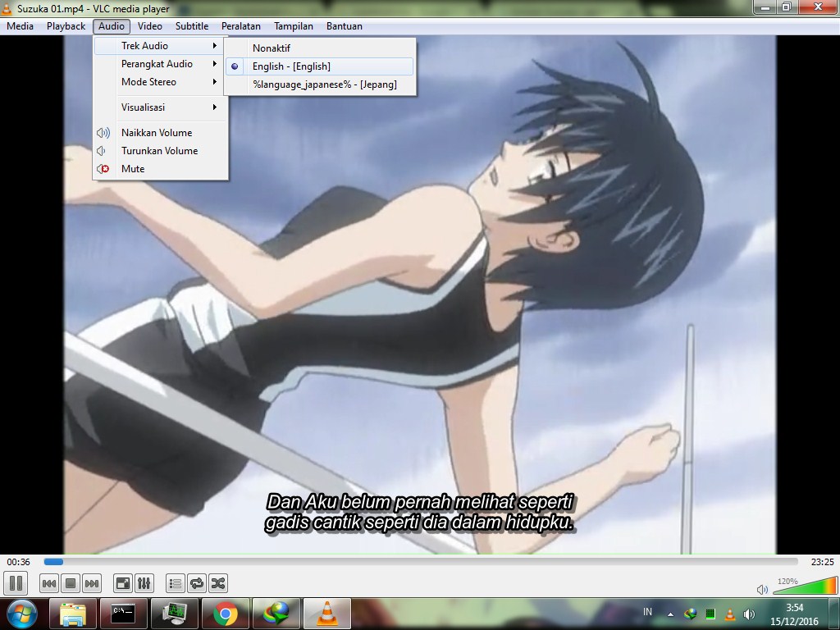Viewport: 840px width, 630px height.
Task: Minimize the VLC window
Action: pos(765,7)
